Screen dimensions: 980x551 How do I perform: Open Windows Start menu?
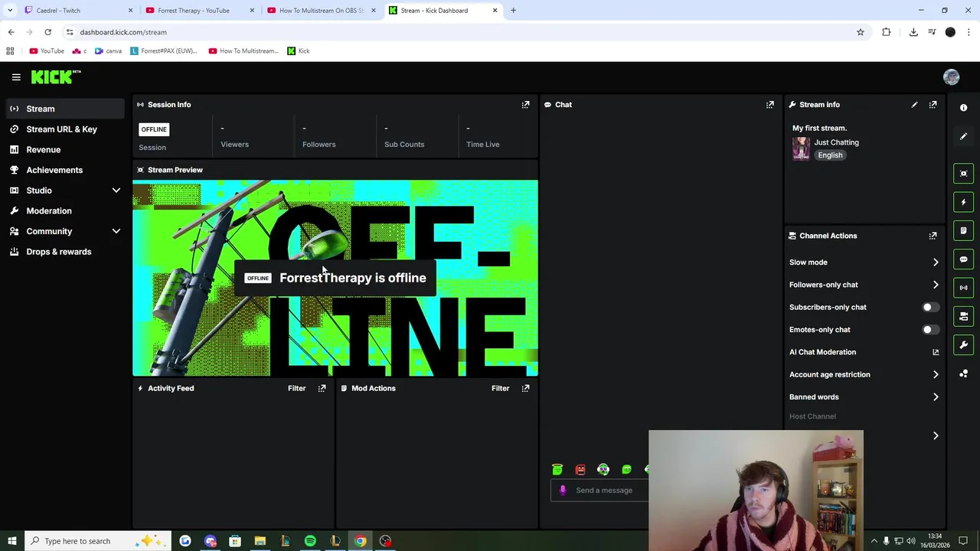(11, 541)
